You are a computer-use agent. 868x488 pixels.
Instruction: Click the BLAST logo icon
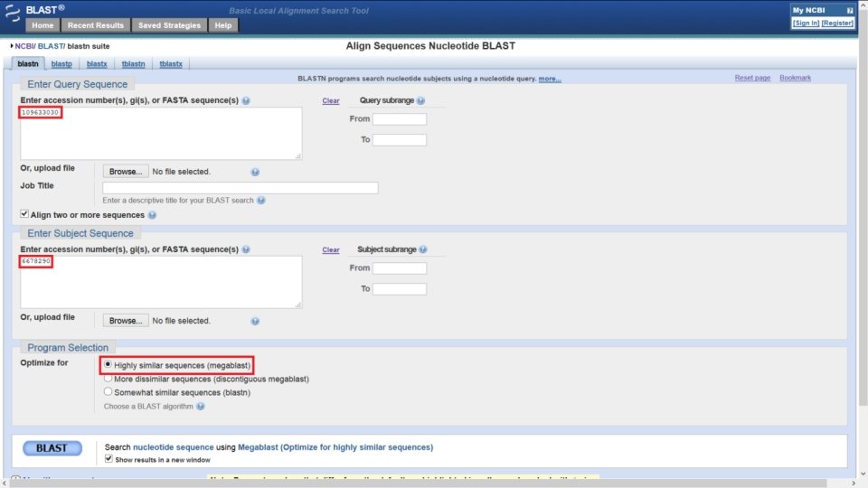click(x=12, y=12)
